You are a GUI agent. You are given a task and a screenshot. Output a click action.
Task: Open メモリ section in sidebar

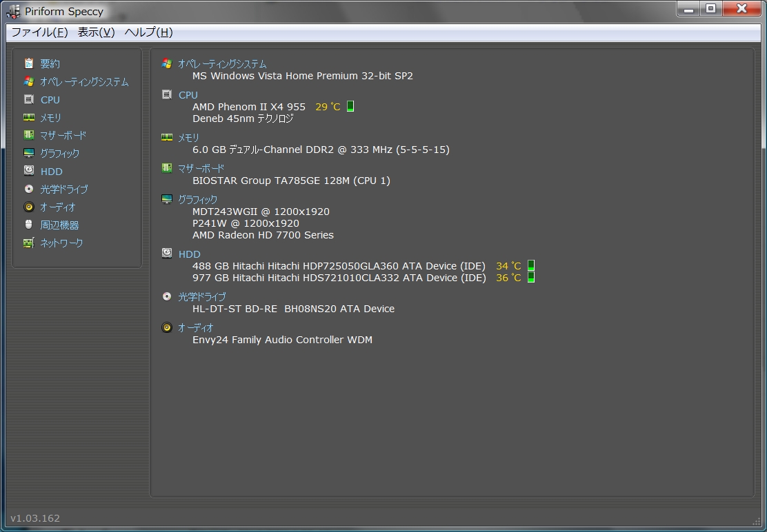coord(50,117)
